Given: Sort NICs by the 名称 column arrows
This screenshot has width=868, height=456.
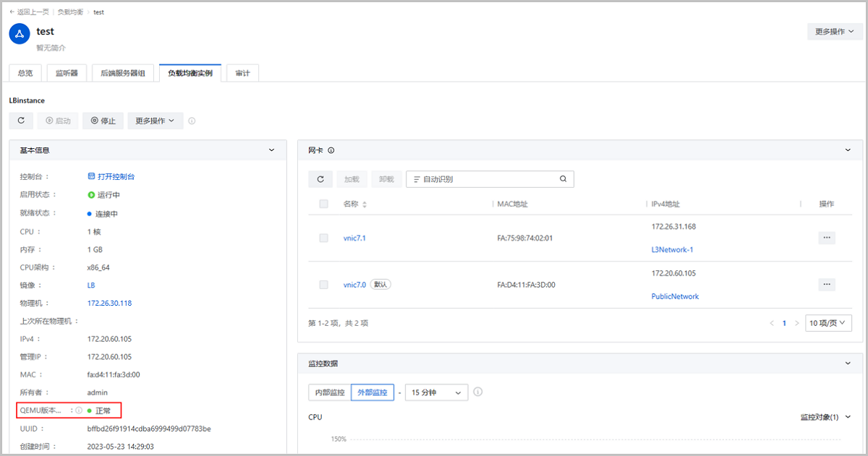Looking at the screenshot, I should [365, 205].
